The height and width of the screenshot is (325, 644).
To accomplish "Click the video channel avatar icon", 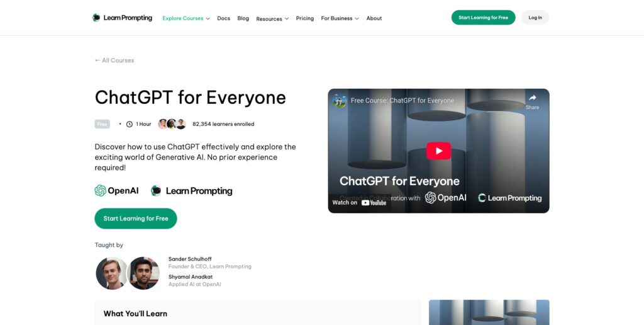I will coord(340,100).
